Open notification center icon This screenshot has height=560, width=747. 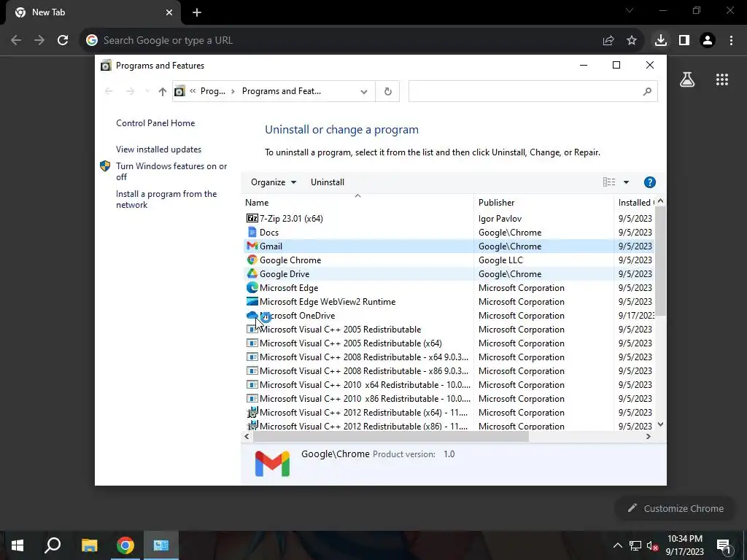[724, 545]
